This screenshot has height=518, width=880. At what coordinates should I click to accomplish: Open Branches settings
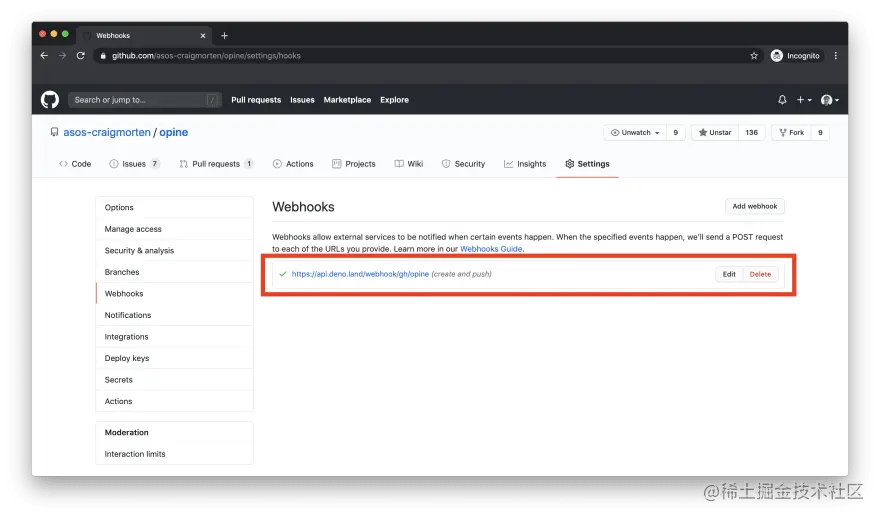pyautogui.click(x=175, y=272)
